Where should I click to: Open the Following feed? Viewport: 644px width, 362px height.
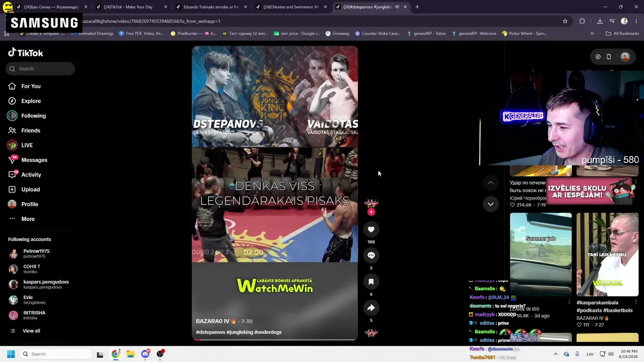pyautogui.click(x=33, y=116)
